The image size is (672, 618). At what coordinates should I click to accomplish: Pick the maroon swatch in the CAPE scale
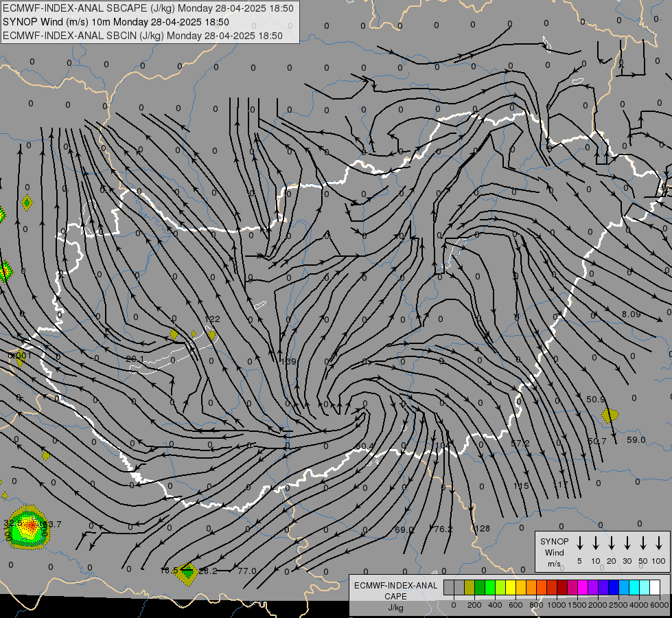coord(562,587)
